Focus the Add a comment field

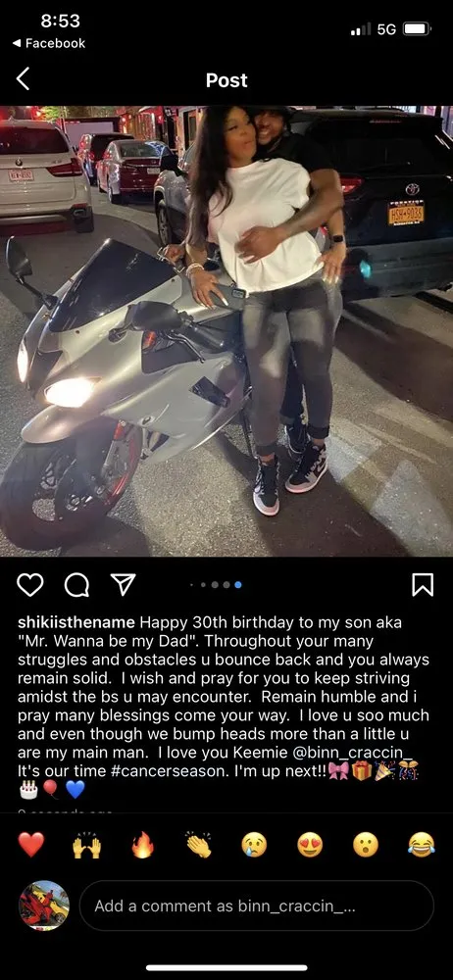point(257,906)
